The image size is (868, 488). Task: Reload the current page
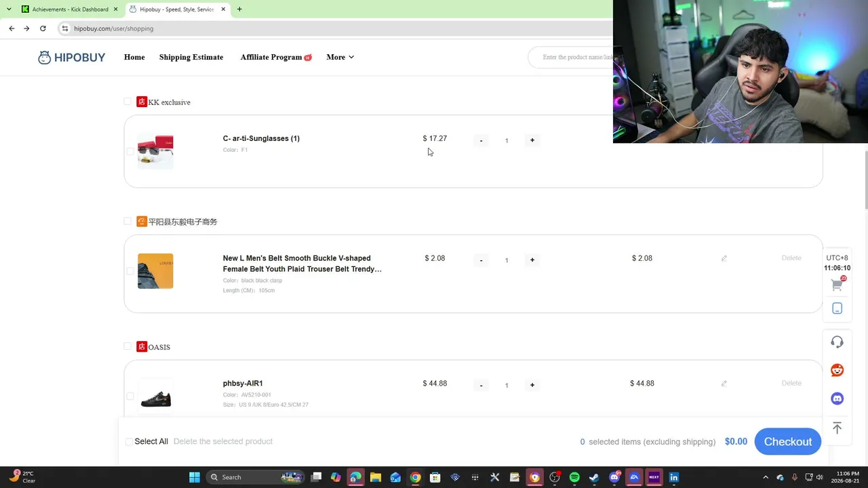[43, 28]
